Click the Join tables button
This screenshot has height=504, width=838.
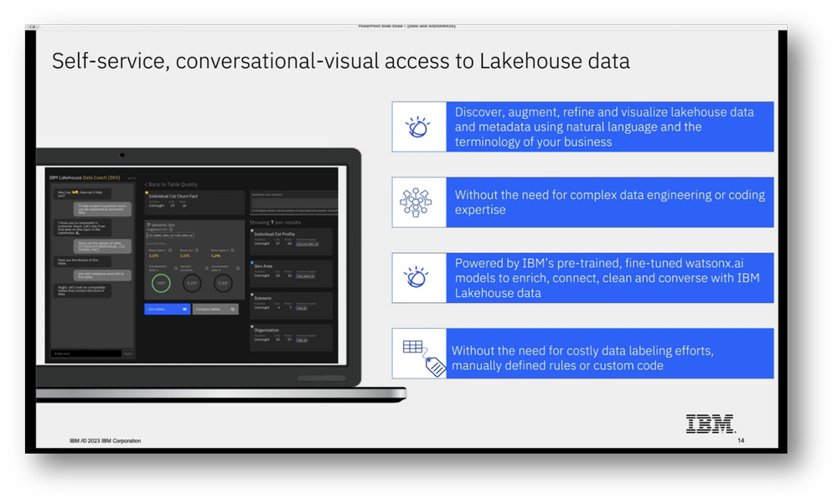pos(168,309)
